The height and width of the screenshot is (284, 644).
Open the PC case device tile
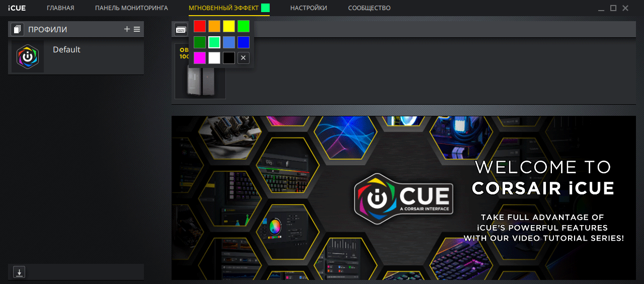pos(200,71)
